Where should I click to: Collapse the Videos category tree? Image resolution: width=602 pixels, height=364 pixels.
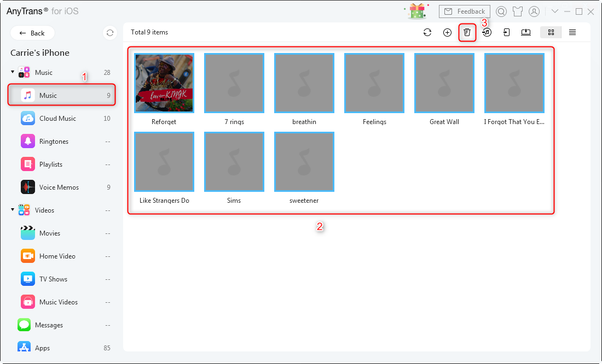pyautogui.click(x=13, y=209)
